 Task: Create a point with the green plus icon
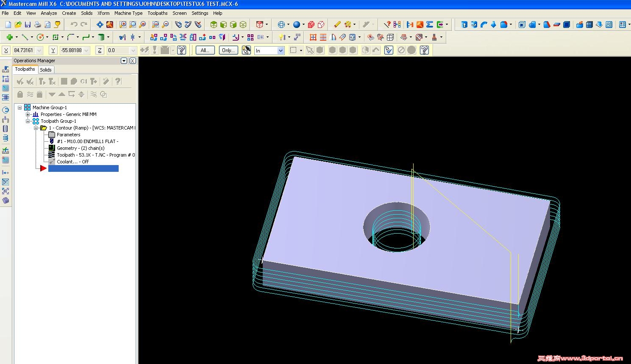coord(9,37)
